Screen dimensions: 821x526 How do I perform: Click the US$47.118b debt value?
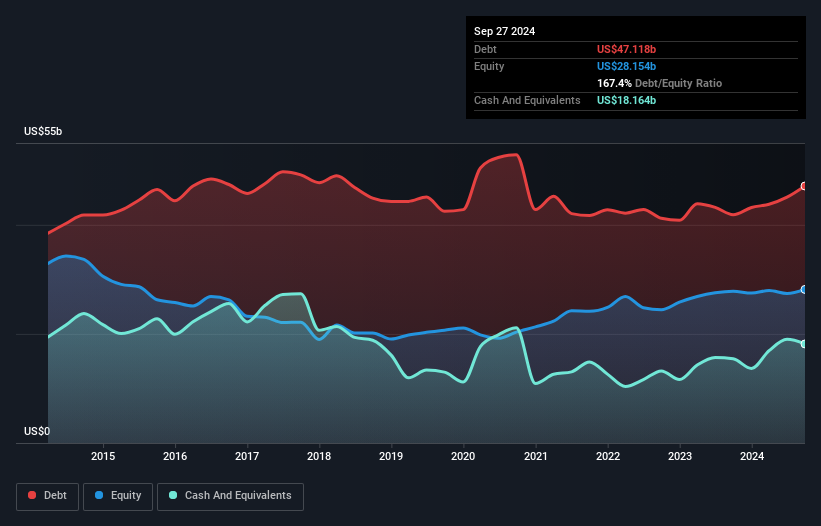click(626, 49)
